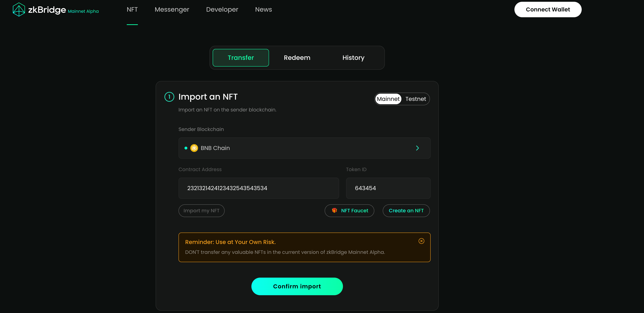Screen dimensions: 644x313
Task: Focus the Token ID input field
Action: 388,188
